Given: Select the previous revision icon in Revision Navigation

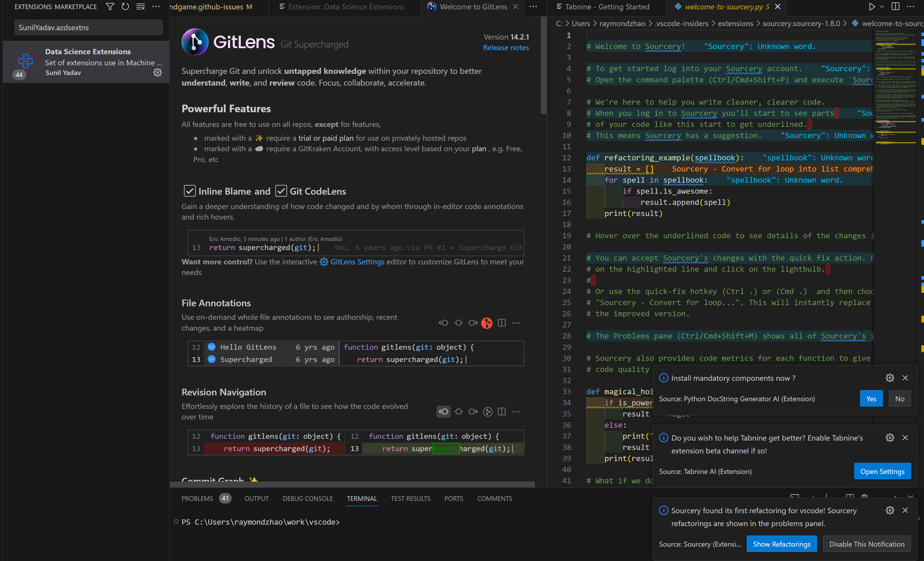Looking at the screenshot, I should coord(443,412).
